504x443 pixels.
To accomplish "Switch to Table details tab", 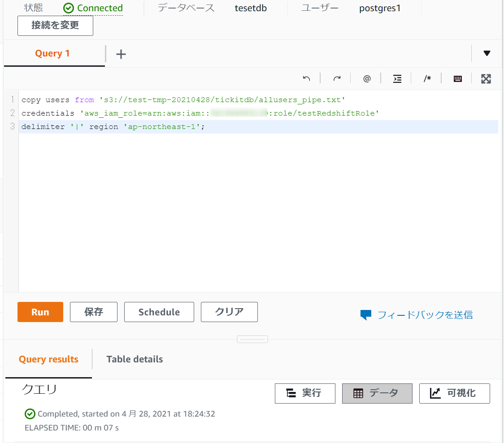I will pos(135,359).
